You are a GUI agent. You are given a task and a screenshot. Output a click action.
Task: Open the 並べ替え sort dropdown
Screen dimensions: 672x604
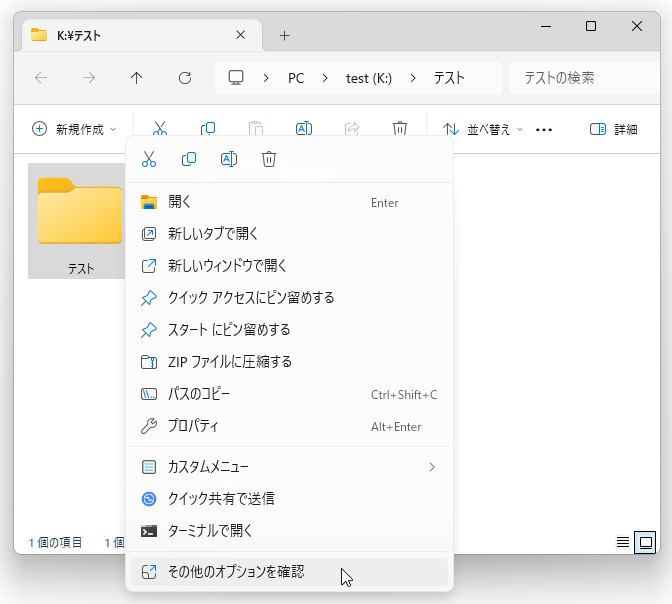click(x=483, y=129)
